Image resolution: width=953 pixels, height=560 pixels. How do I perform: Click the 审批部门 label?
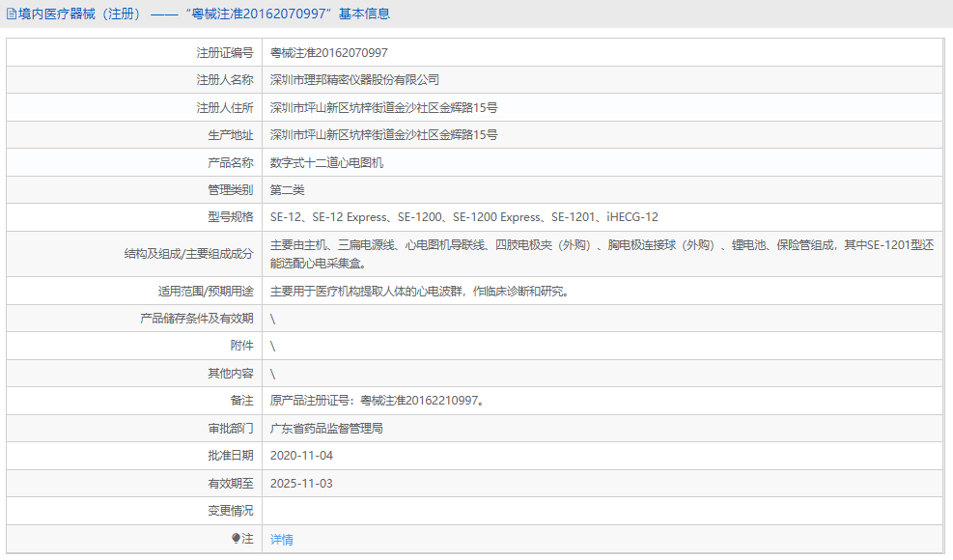coord(231,428)
